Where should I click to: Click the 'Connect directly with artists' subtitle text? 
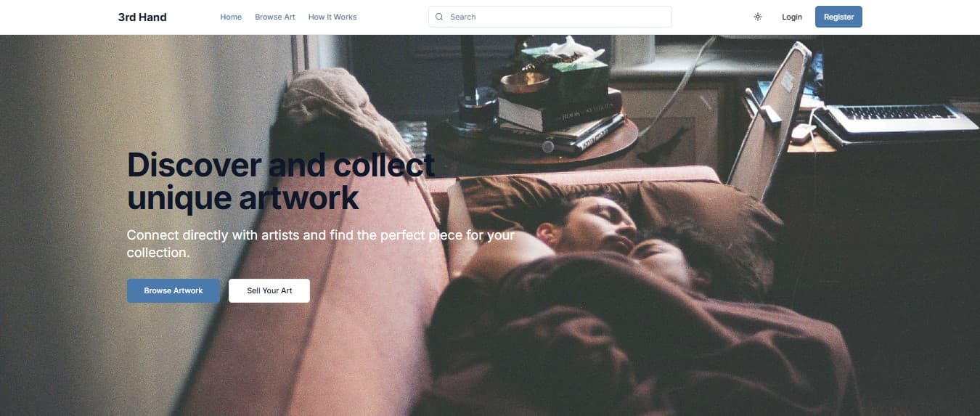tap(321, 244)
